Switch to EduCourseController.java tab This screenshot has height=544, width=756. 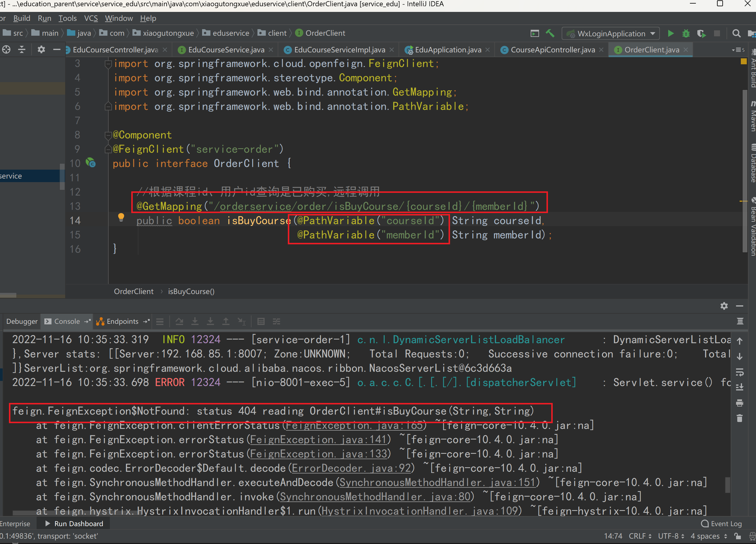coord(115,50)
